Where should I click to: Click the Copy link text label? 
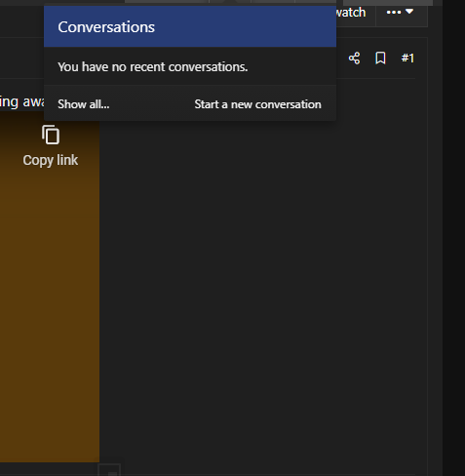coord(51,160)
